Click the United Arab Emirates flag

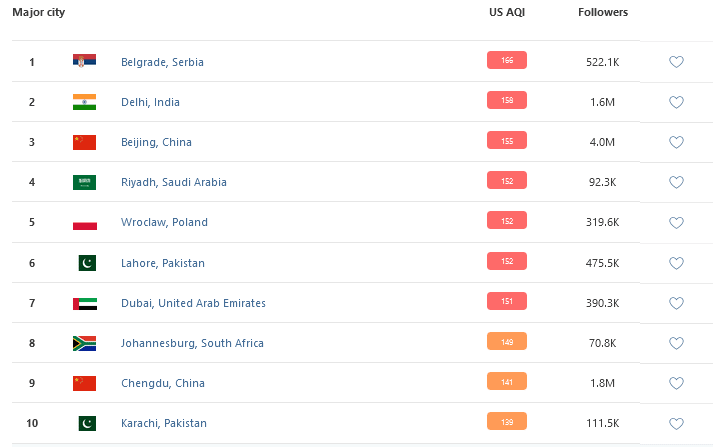(84, 303)
